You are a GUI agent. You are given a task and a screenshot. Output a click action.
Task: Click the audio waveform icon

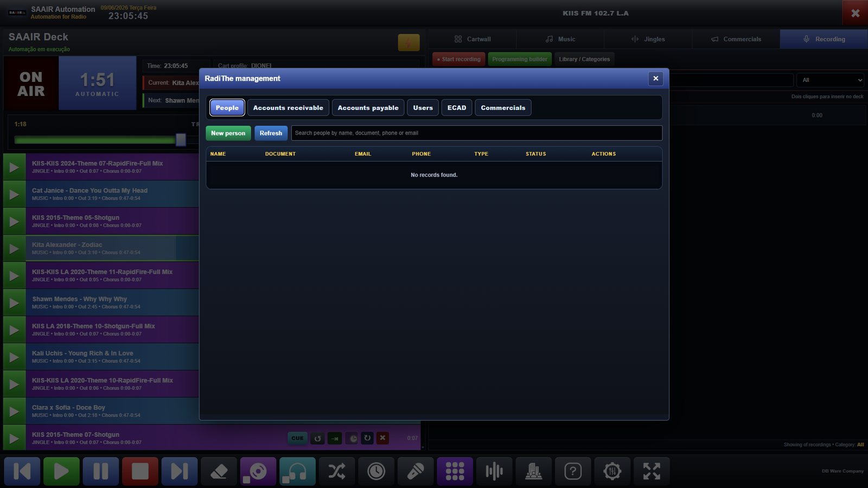pos(494,471)
